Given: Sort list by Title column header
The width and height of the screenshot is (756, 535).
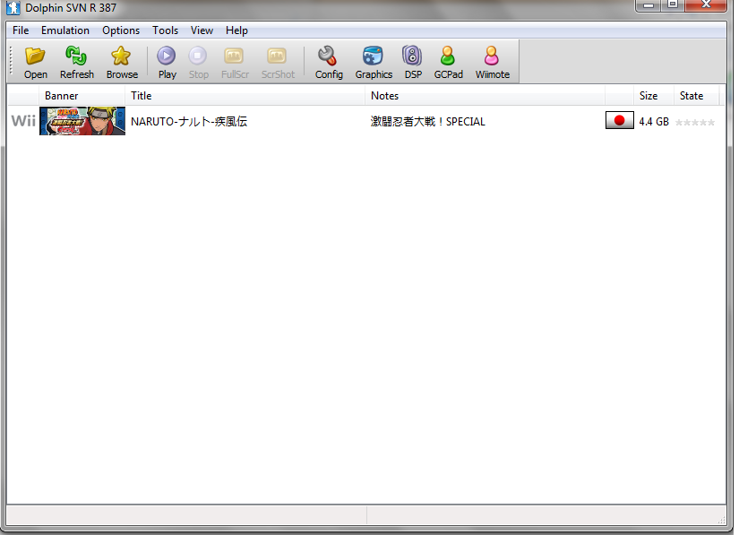Looking at the screenshot, I should coord(245,96).
